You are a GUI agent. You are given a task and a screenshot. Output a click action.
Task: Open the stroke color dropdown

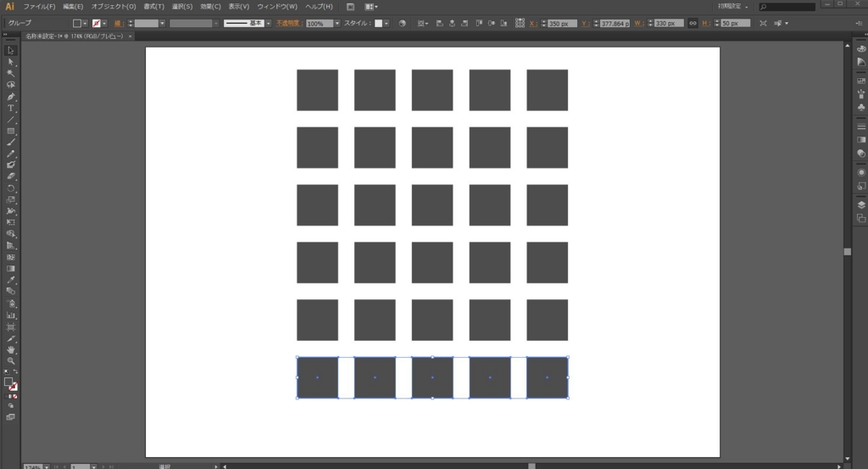point(104,23)
